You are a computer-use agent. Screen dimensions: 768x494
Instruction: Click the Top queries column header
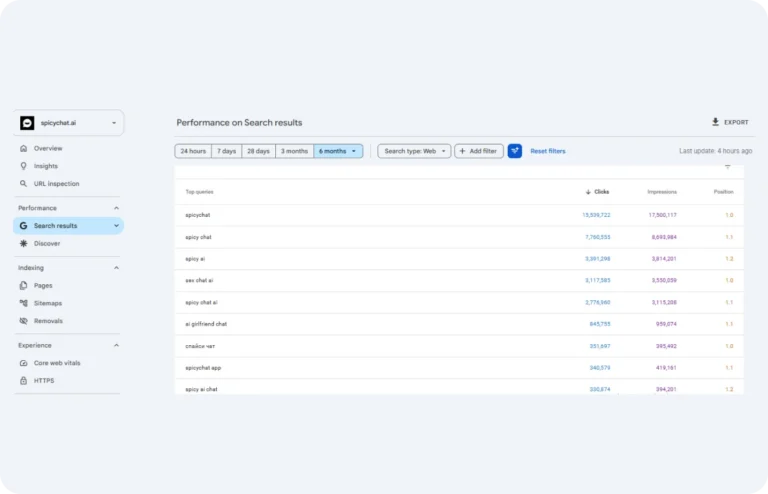coord(199,192)
